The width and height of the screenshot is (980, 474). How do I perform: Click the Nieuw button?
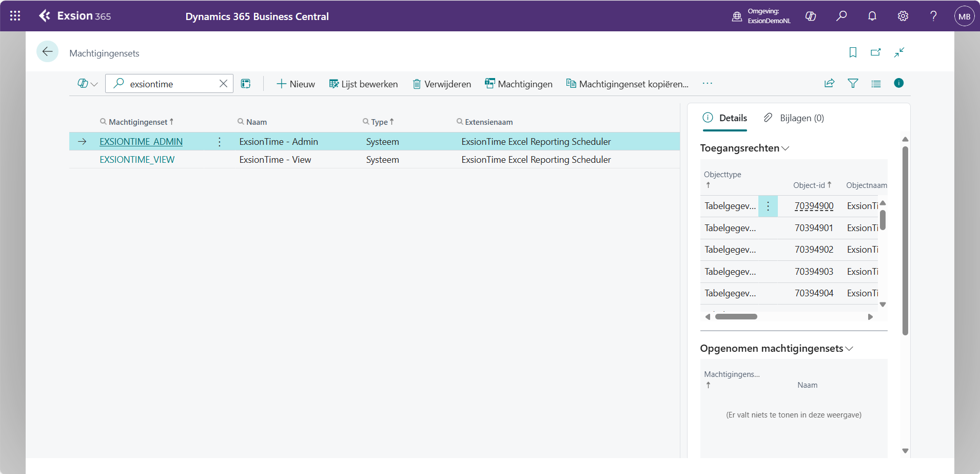click(x=296, y=84)
